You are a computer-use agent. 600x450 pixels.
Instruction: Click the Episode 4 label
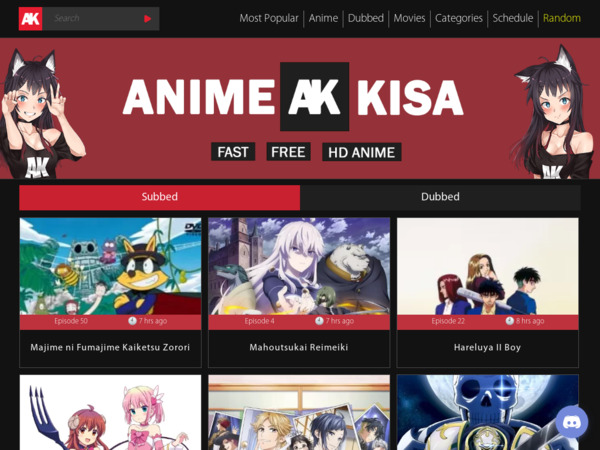[x=259, y=321]
